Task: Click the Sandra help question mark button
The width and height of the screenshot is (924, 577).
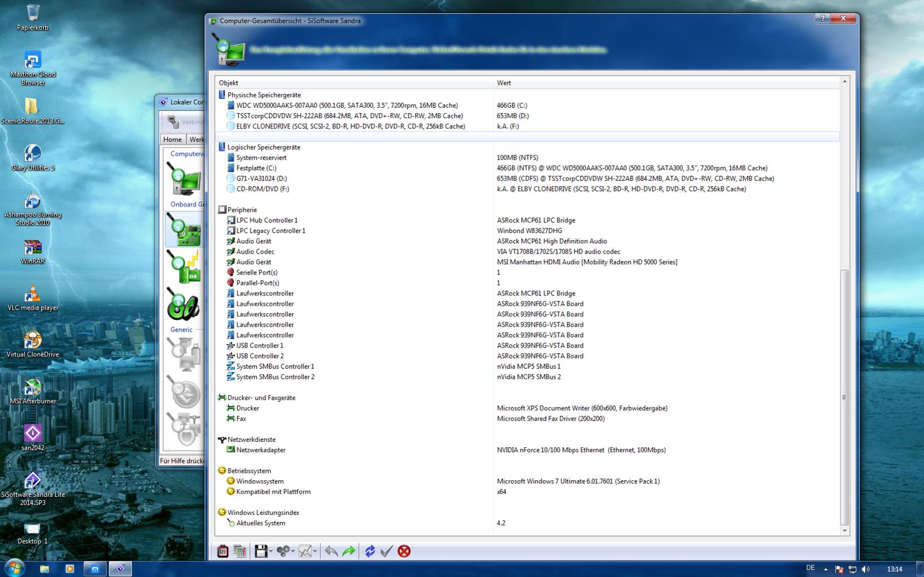Action: point(822,19)
